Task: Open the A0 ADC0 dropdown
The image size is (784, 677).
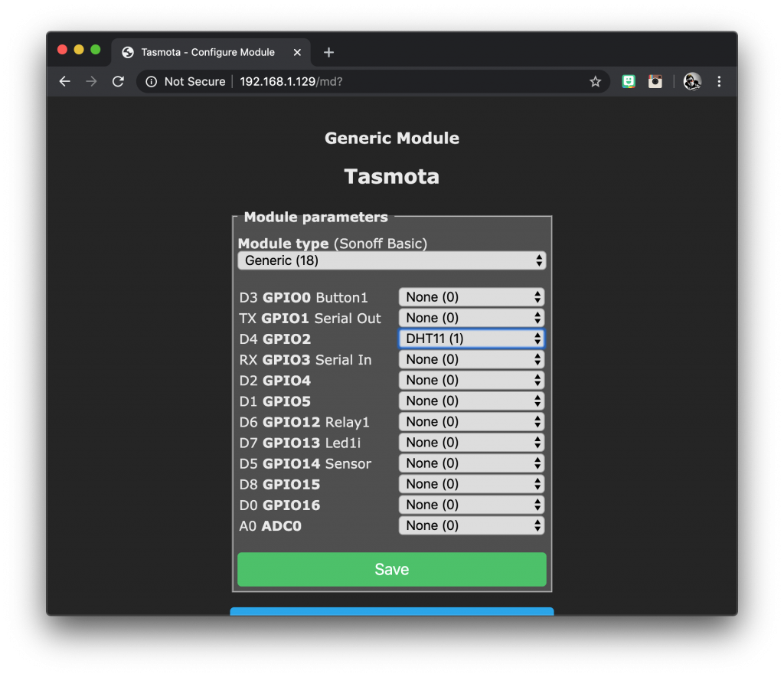Action: 471,525
